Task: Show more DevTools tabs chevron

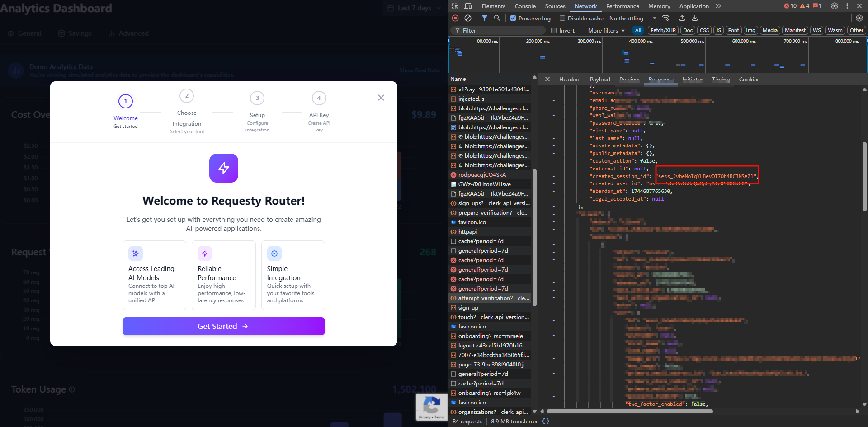Action: click(x=718, y=6)
